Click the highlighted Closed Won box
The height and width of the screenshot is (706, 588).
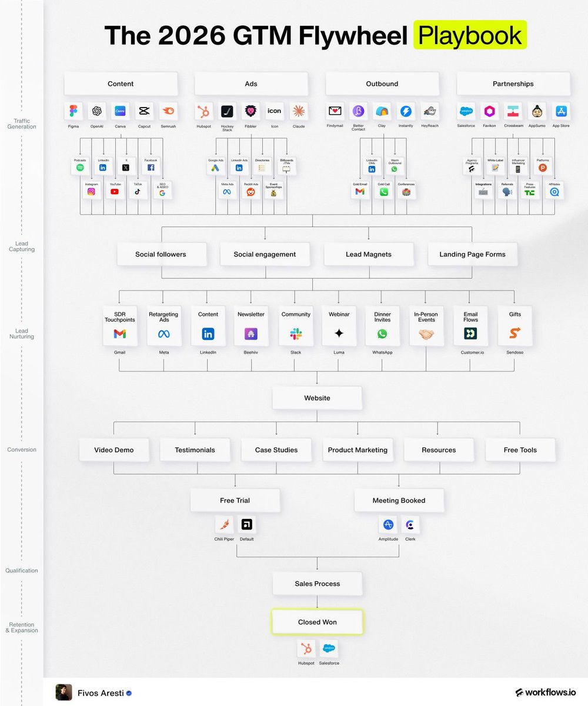pyautogui.click(x=317, y=622)
